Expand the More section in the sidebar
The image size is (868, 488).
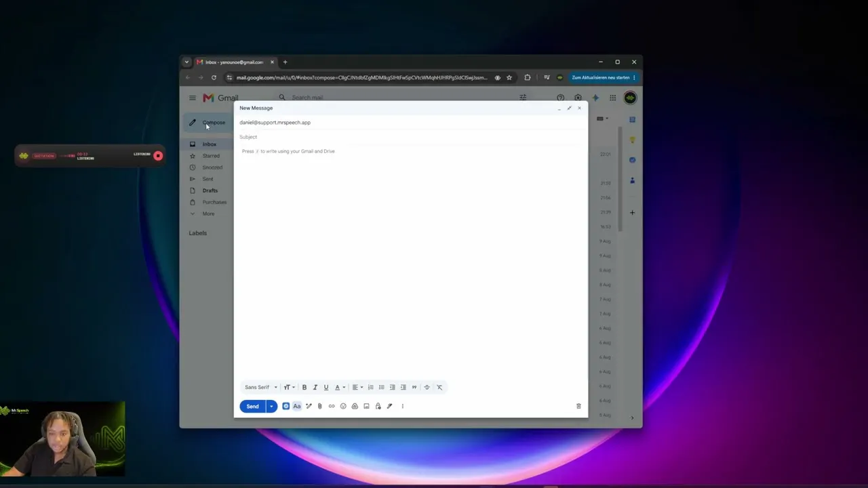point(208,213)
